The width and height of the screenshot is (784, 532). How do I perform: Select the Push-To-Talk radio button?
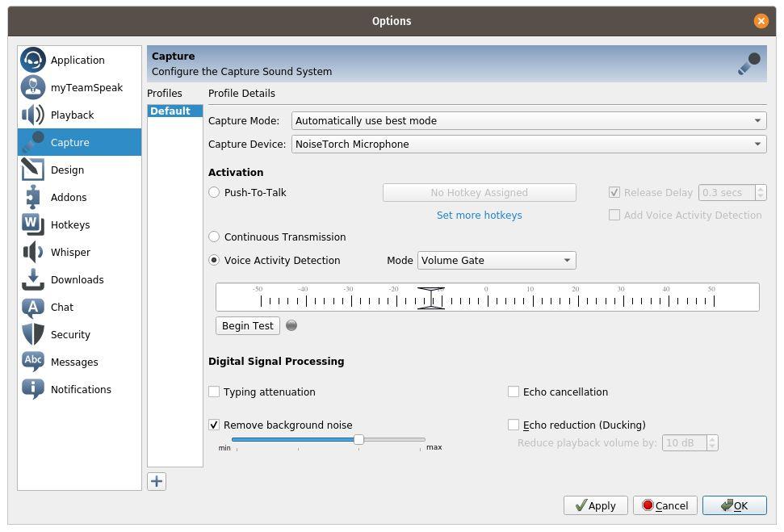click(214, 192)
